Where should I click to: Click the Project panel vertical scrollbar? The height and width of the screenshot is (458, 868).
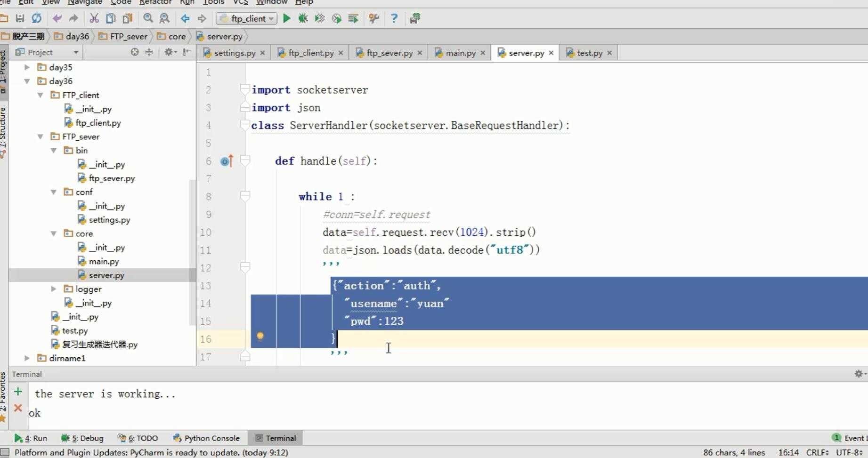pyautogui.click(x=192, y=252)
